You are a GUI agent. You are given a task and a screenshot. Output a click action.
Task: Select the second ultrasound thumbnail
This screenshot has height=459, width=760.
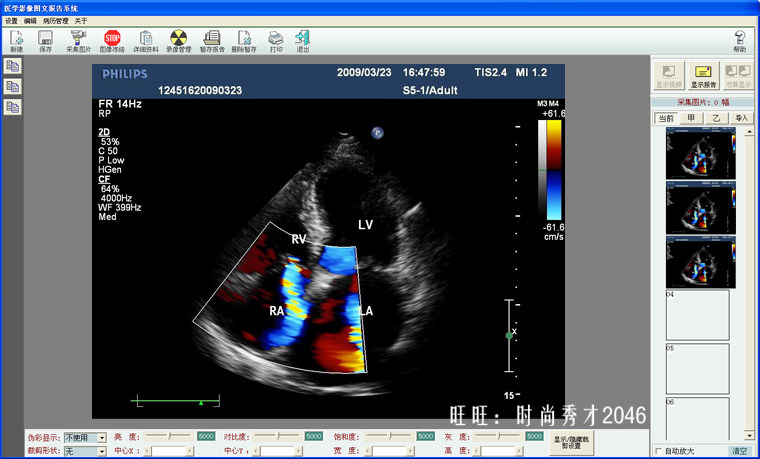(x=700, y=208)
